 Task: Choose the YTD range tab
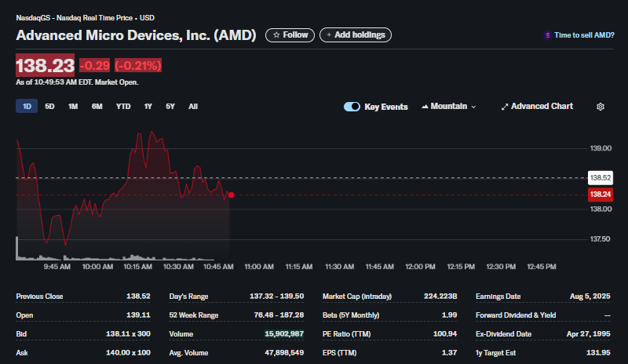coord(123,106)
